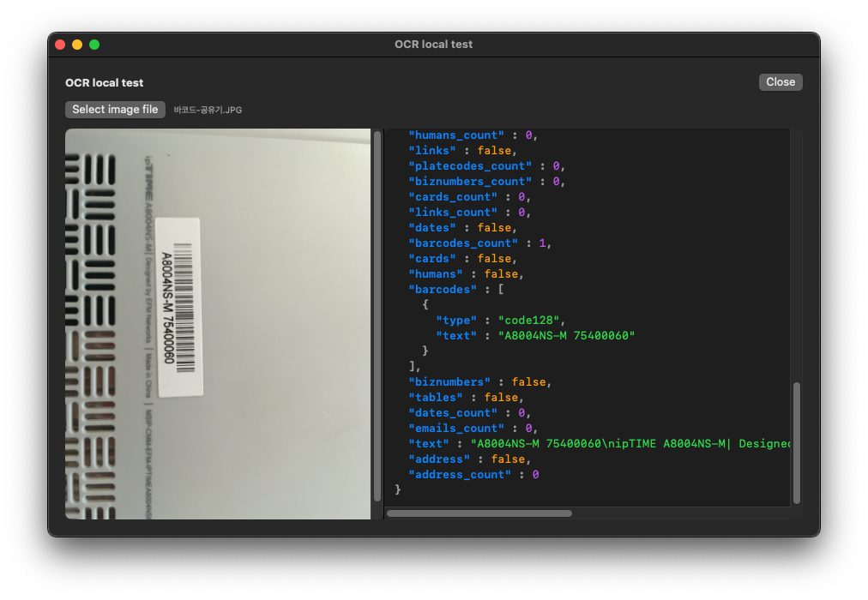The height and width of the screenshot is (600, 868).
Task: Click the "dates_count" key
Action: click(453, 413)
